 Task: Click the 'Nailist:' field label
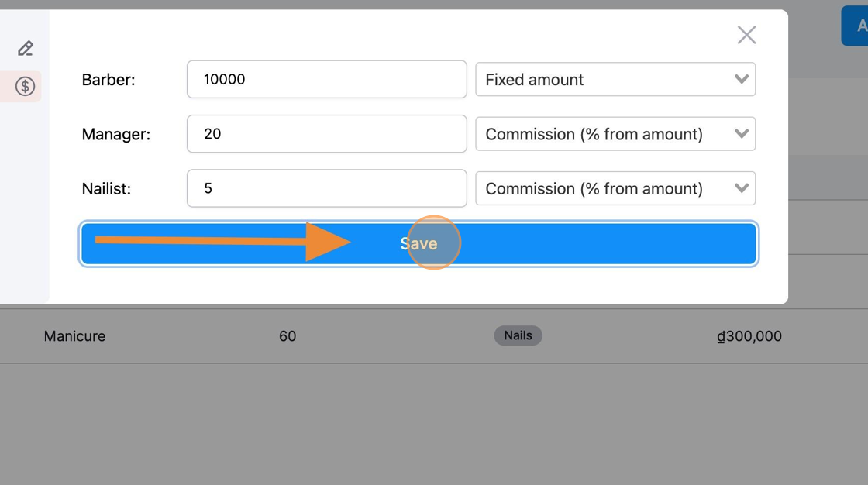(106, 189)
